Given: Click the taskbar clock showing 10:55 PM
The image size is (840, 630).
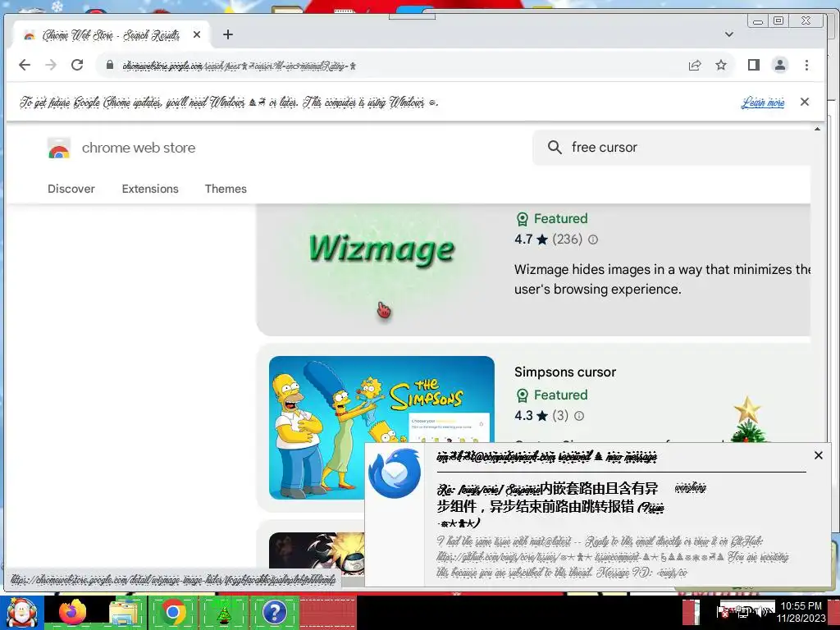Looking at the screenshot, I should click(x=801, y=612).
